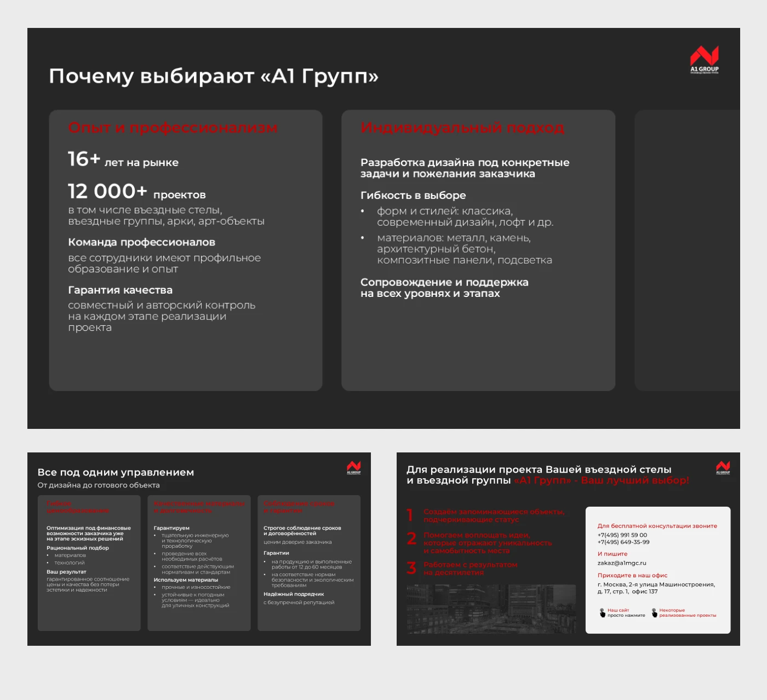Click phone number +7(495) 649-35-99
Image resolution: width=767 pixels, height=700 pixels.
click(x=623, y=542)
